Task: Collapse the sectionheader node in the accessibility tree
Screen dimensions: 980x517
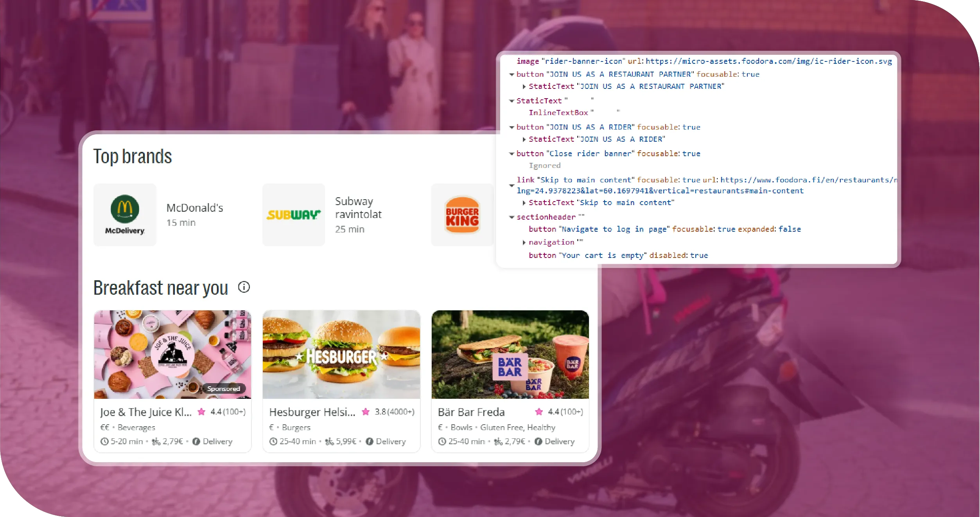Action: click(x=511, y=217)
